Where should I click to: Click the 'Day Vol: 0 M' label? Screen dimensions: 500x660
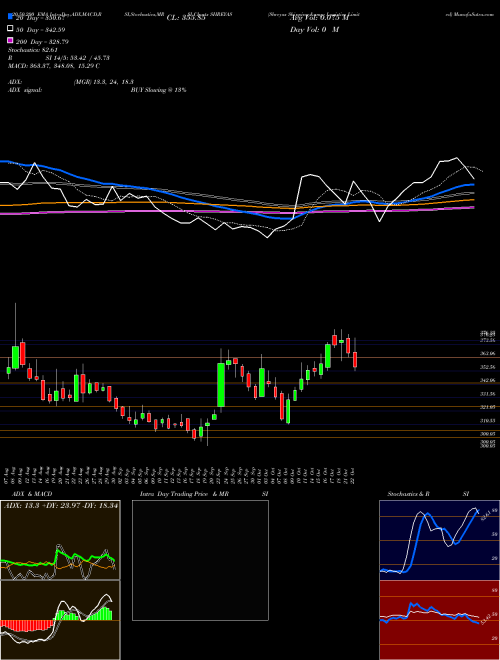(x=314, y=30)
